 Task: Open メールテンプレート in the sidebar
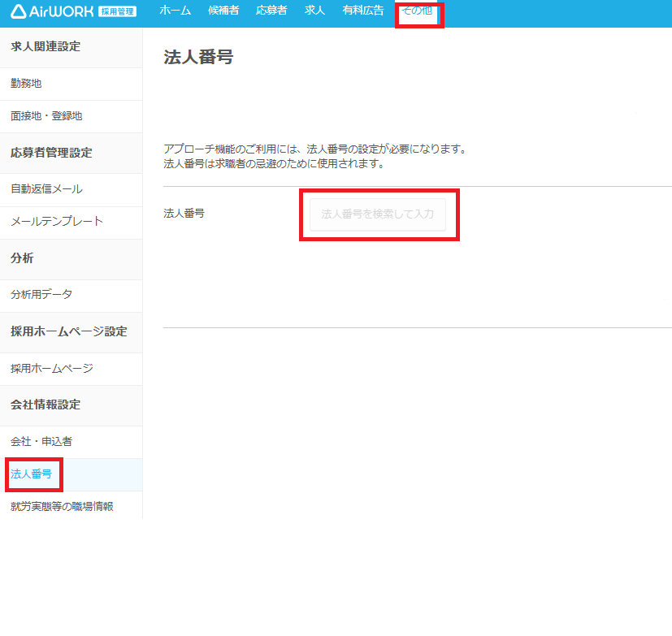pos(72,222)
